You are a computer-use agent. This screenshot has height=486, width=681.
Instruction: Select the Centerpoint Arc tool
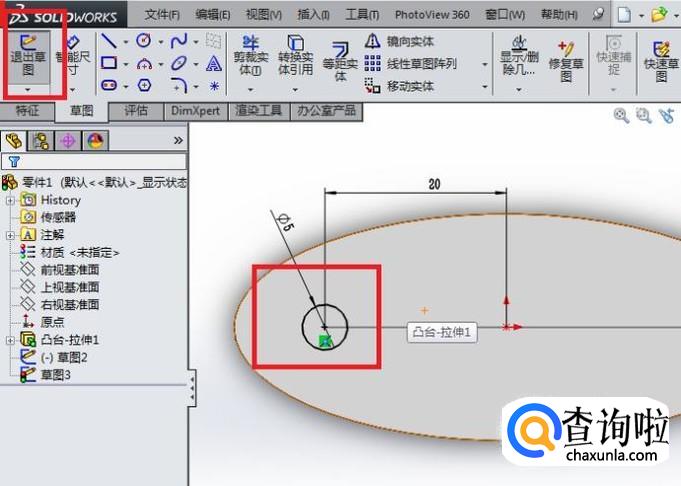coord(144,64)
